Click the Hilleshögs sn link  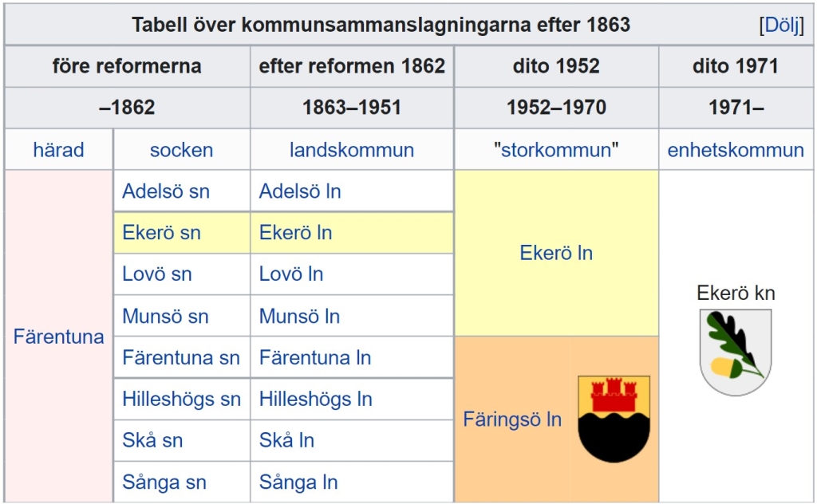point(181,400)
